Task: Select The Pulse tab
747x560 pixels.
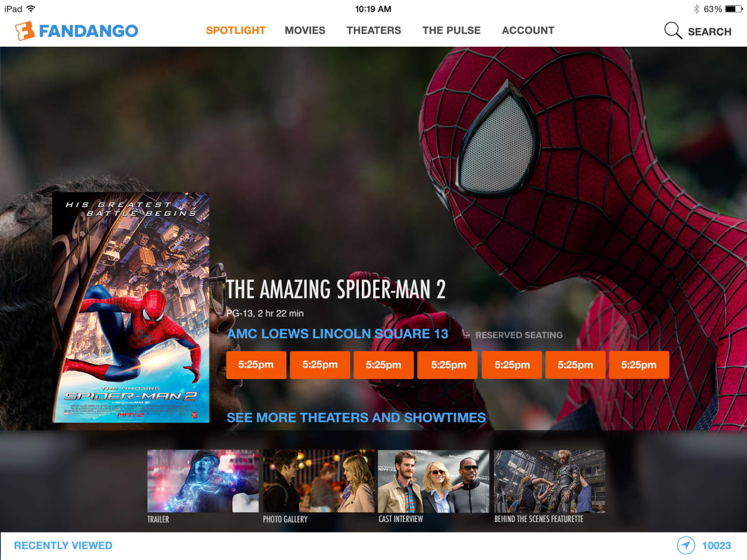Action: 451,30
